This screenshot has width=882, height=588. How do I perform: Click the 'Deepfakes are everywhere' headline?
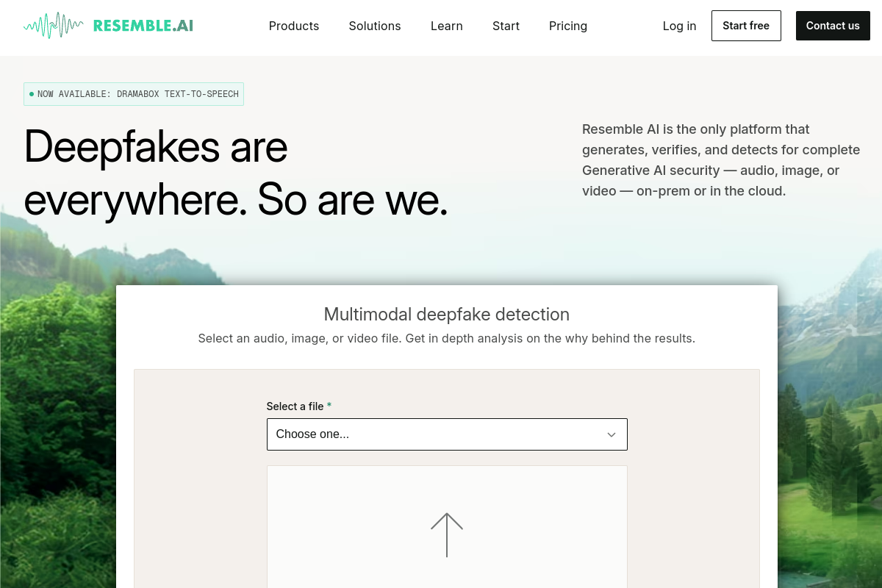pos(236,173)
